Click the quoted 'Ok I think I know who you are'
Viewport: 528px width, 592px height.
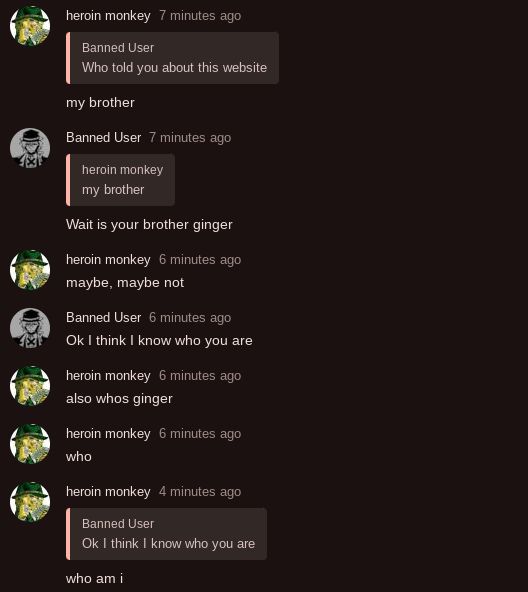click(x=167, y=534)
